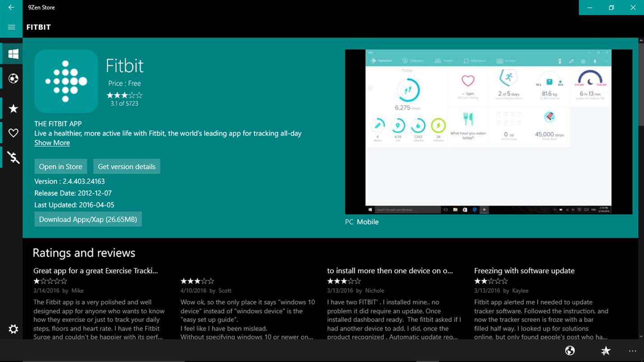Click the Fitbit app logo tile
Viewport: 644px width, 362px height.
pyautogui.click(x=66, y=81)
